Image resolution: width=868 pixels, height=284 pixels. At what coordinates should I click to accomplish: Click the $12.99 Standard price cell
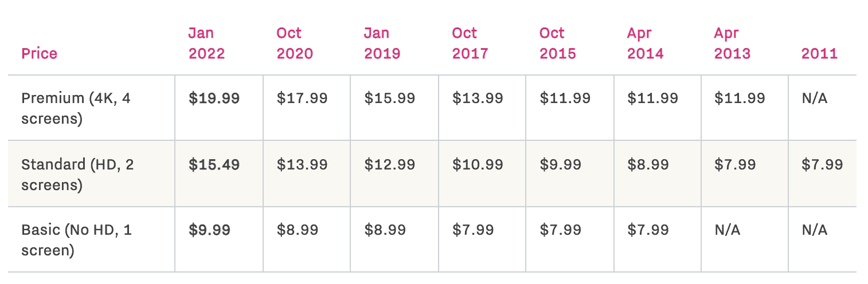tap(390, 165)
